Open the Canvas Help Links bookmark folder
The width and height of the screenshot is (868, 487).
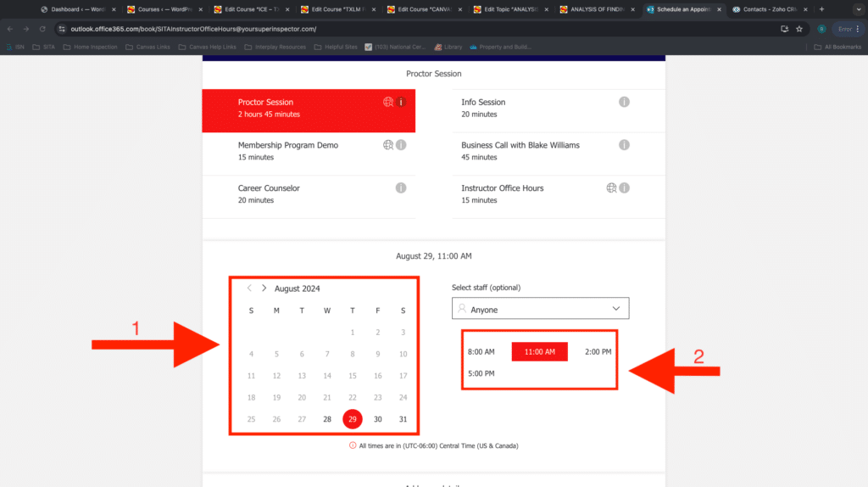158,47
